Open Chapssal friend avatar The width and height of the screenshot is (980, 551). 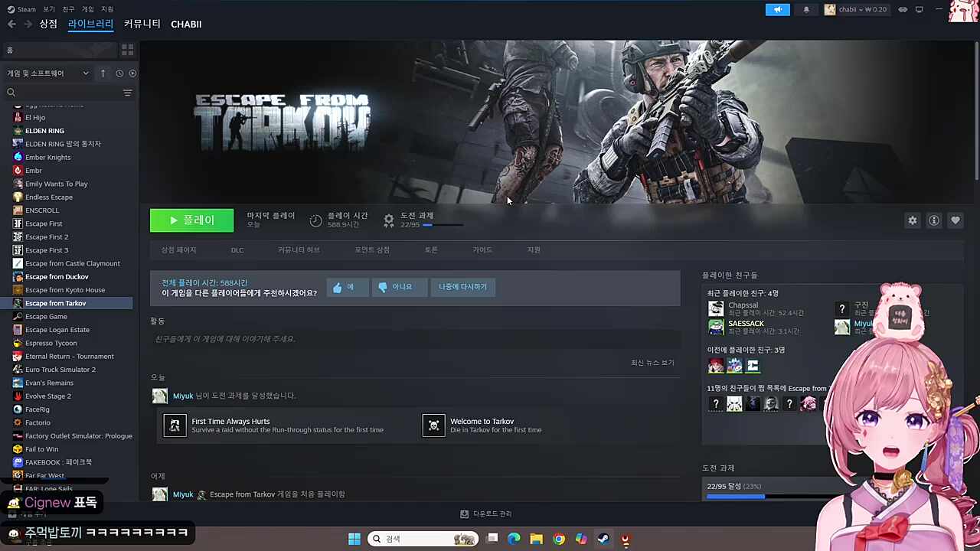pyautogui.click(x=716, y=308)
